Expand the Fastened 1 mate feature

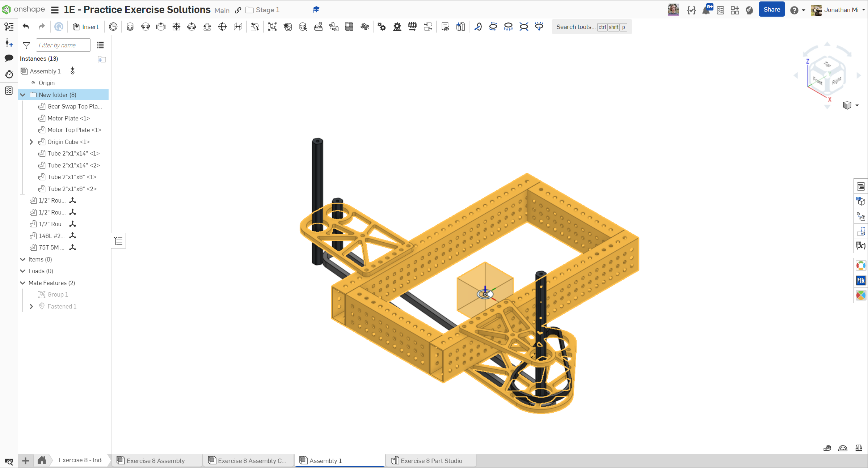pos(31,306)
